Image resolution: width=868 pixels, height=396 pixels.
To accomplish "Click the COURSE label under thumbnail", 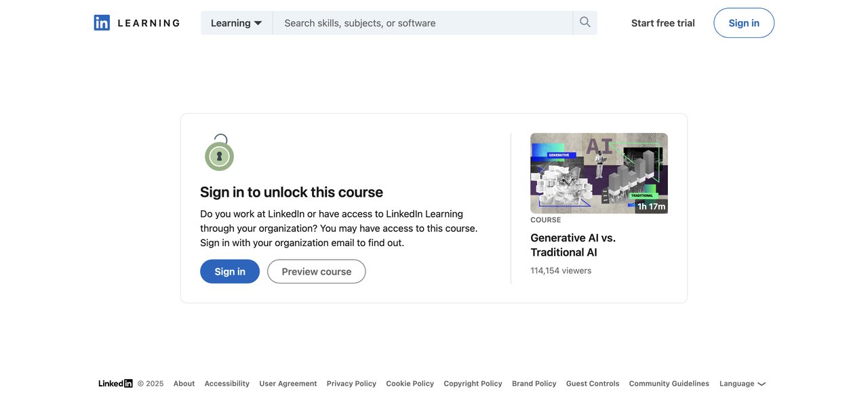I will [x=546, y=220].
